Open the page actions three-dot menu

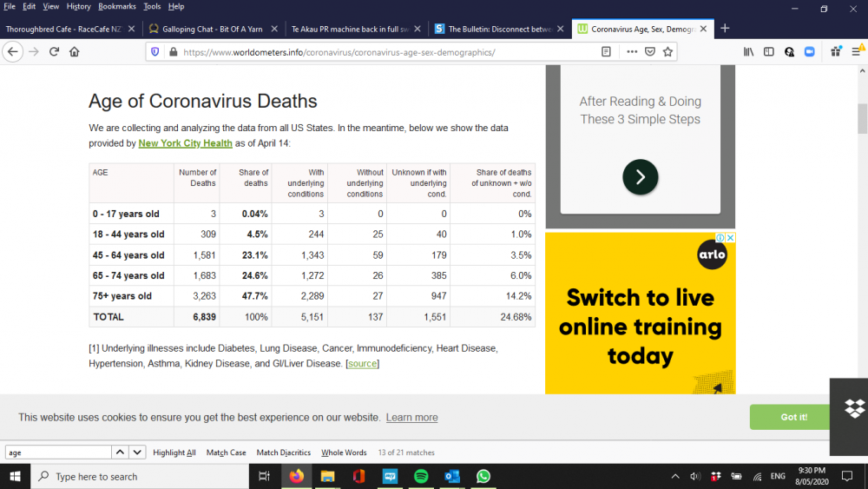click(631, 52)
